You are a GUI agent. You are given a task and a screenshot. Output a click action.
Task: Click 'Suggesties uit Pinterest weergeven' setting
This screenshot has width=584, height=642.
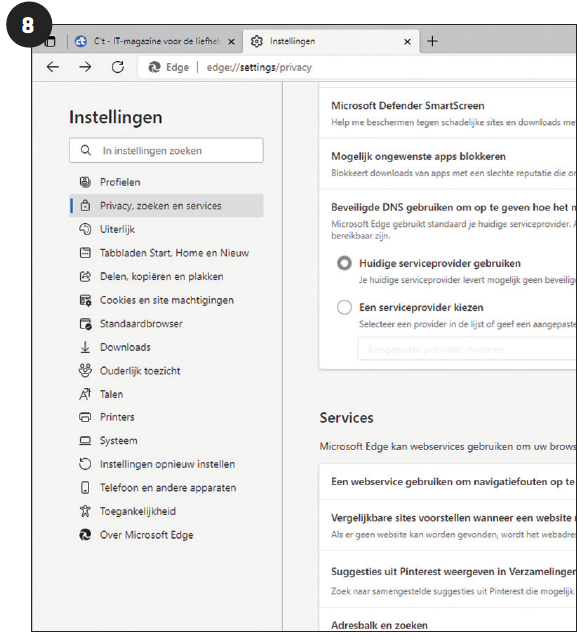tap(448, 580)
